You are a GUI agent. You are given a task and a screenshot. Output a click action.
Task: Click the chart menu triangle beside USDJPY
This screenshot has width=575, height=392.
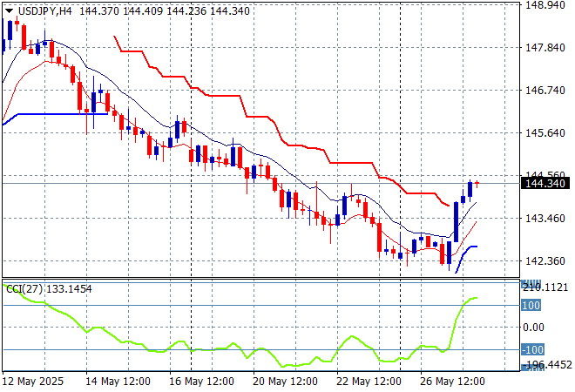coord(9,9)
